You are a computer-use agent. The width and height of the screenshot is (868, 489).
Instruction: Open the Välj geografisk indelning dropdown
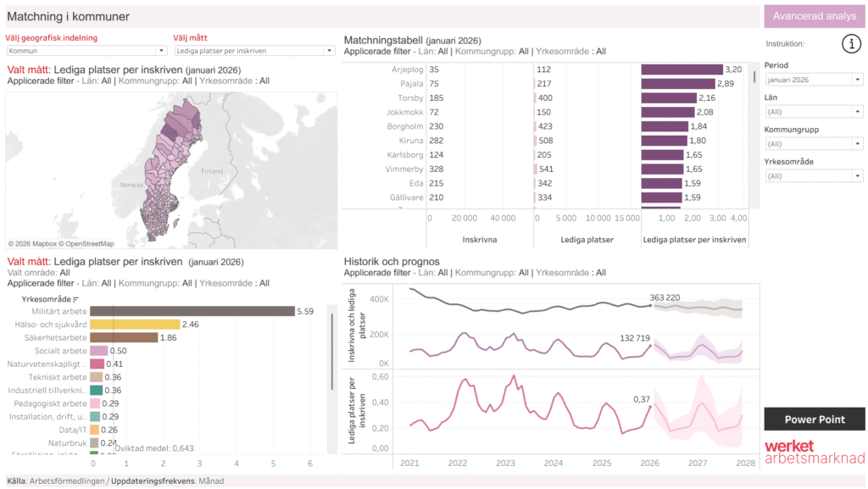coord(85,51)
